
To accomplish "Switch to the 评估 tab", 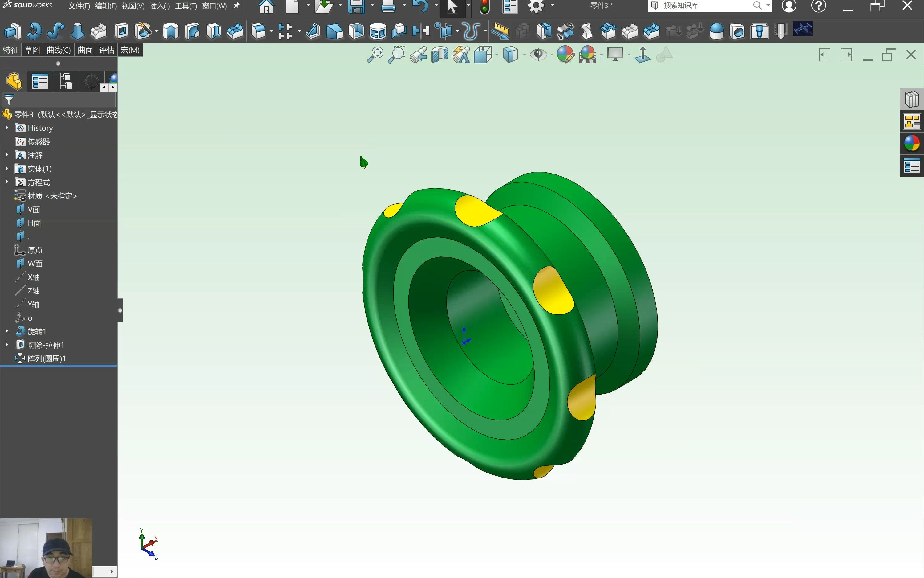I will (x=107, y=50).
